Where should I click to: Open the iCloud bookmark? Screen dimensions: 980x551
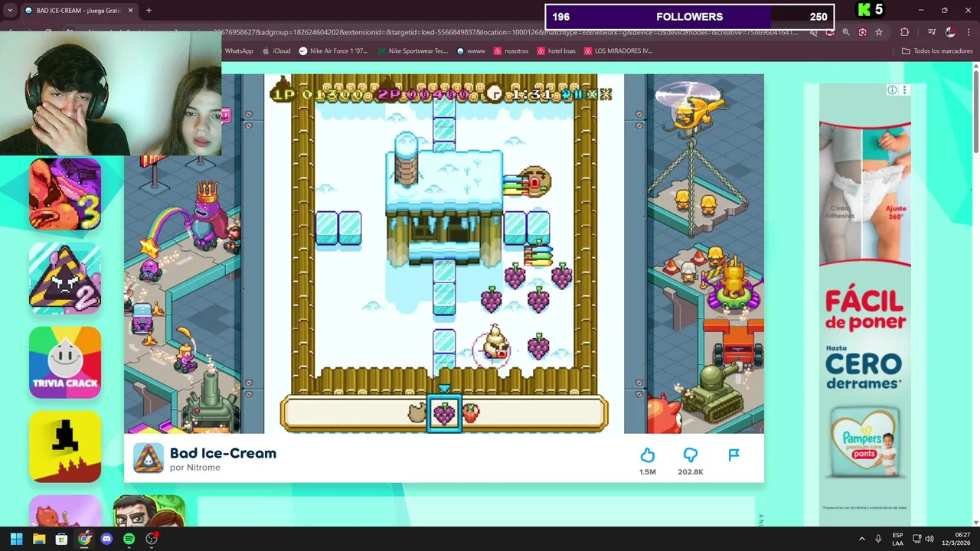tap(276, 51)
